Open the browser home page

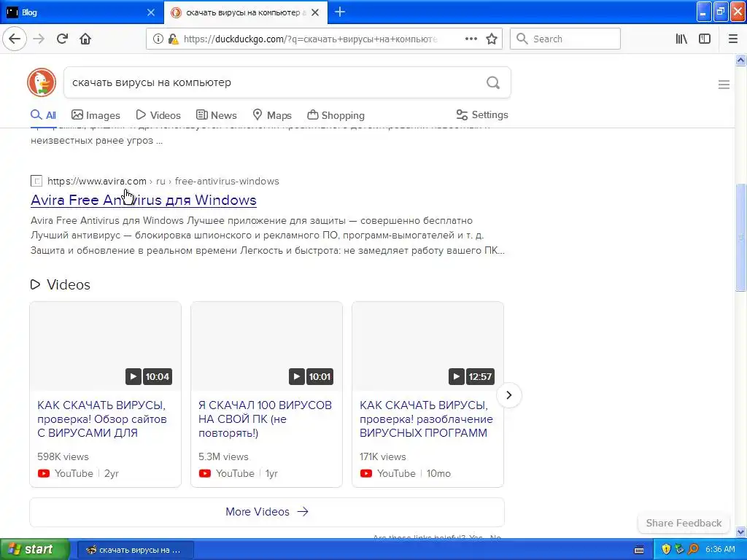[85, 39]
